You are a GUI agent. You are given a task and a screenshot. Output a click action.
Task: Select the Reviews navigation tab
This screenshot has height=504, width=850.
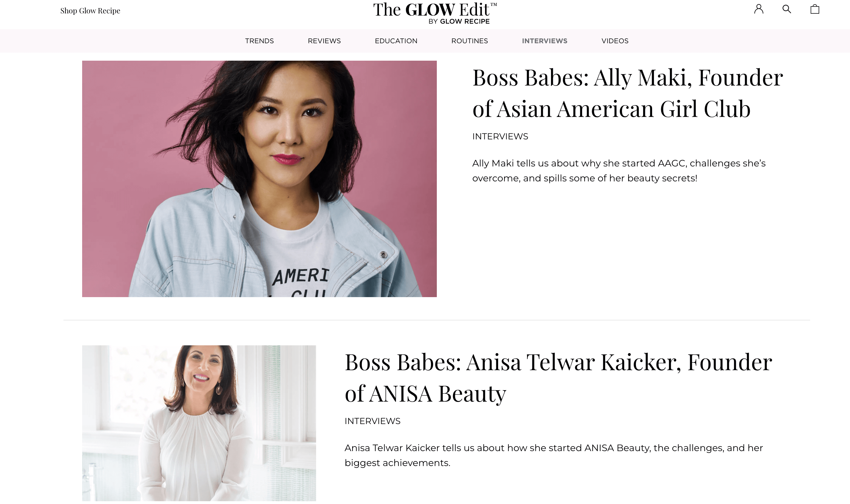(324, 41)
